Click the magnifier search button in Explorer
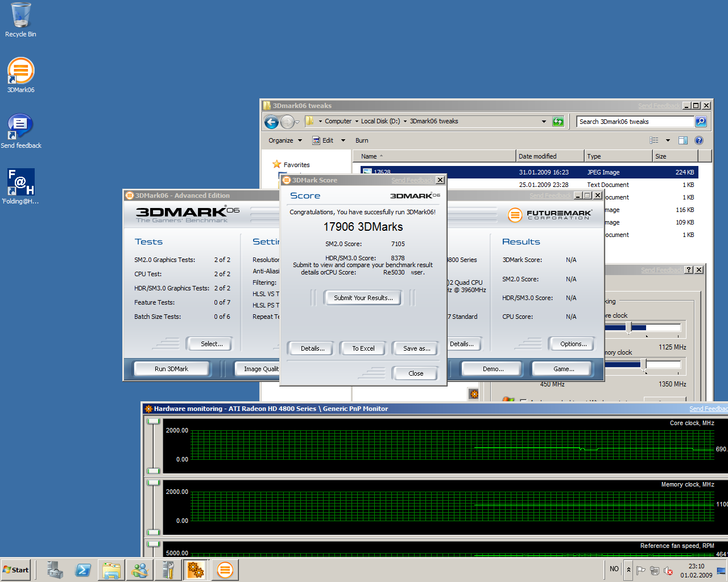Image resolution: width=728 pixels, height=582 pixels. (701, 122)
